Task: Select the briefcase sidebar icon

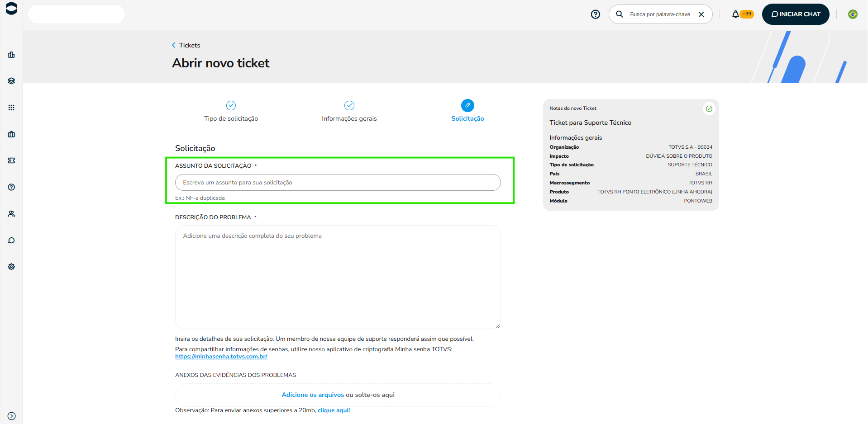Action: click(x=11, y=134)
